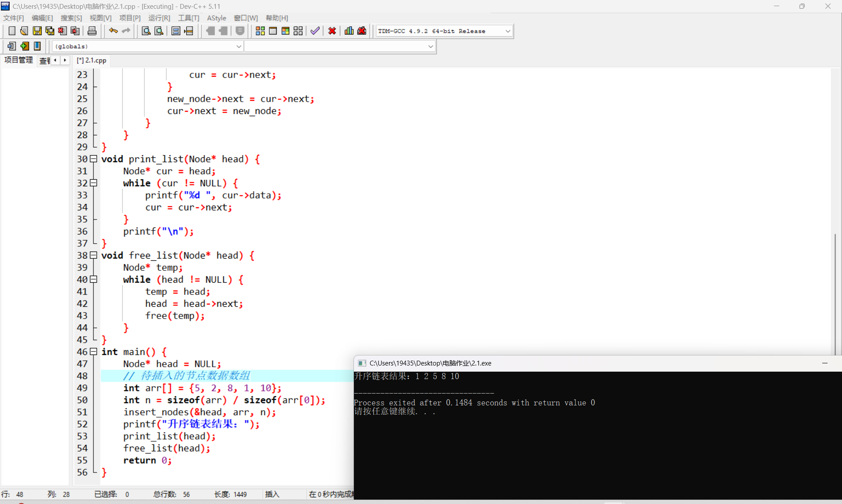
Task: Click the Find magnifier icon
Action: [146, 31]
